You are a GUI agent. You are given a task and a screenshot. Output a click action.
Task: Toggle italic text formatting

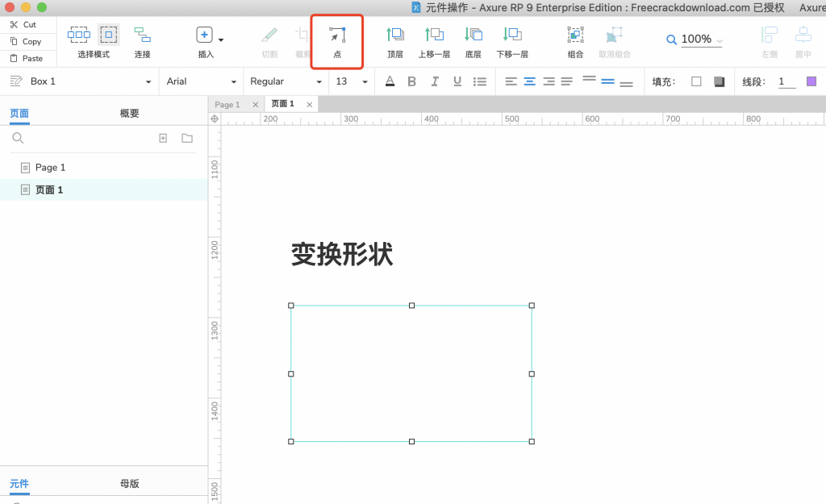coord(435,81)
